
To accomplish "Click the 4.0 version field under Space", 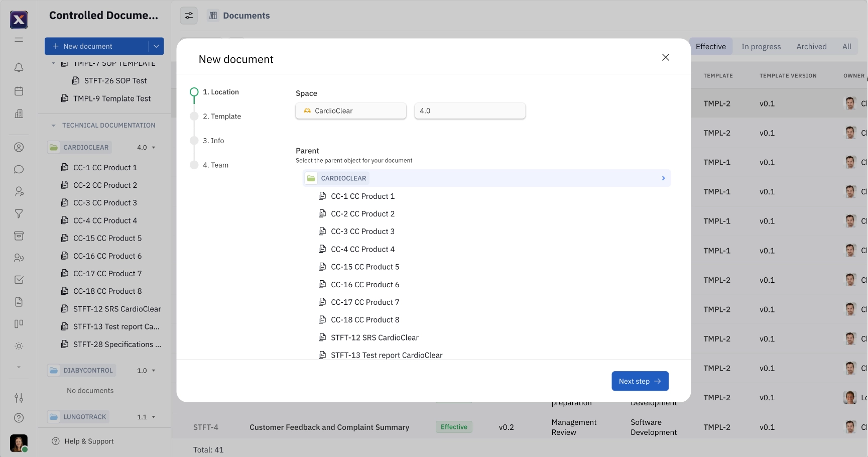I will [x=470, y=110].
